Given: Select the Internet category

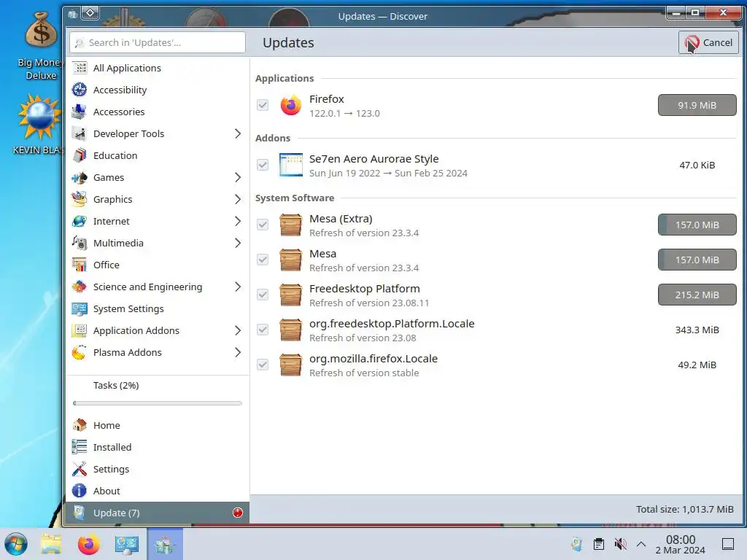Looking at the screenshot, I should pos(158,221).
